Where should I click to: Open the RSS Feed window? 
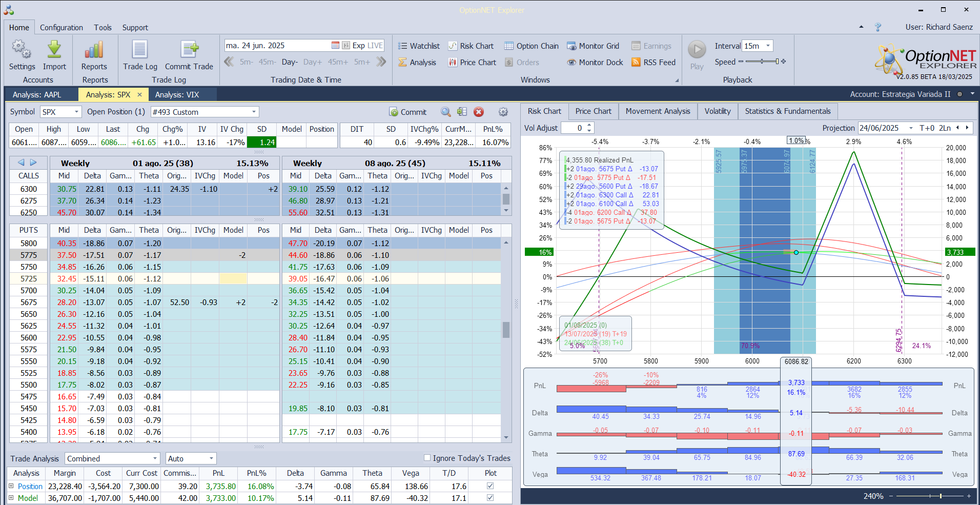coord(654,62)
